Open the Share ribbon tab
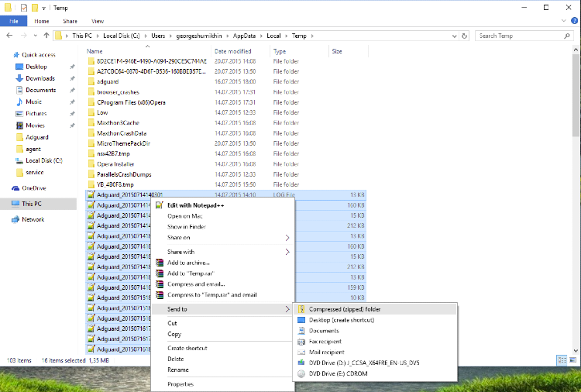The width and height of the screenshot is (581, 392). 70,21
